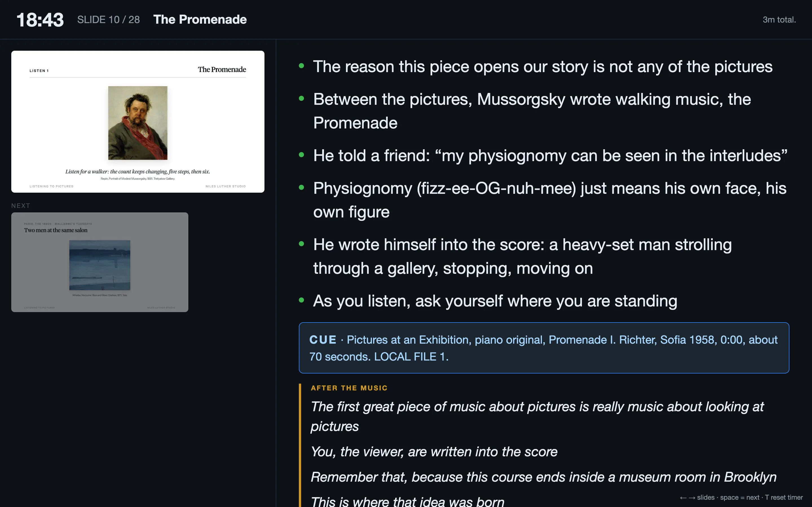
Task: Advance to next slide thumbnail Two men at the same salon
Action: pos(100,262)
